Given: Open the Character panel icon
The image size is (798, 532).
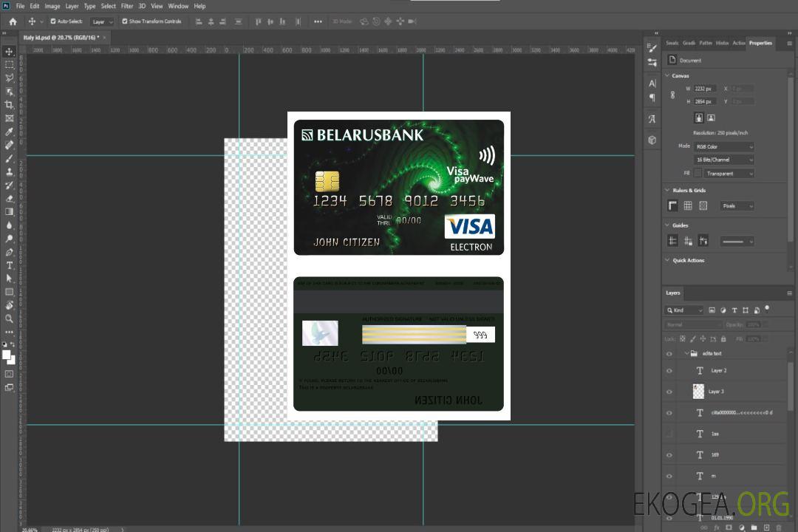Looking at the screenshot, I should click(652, 83).
